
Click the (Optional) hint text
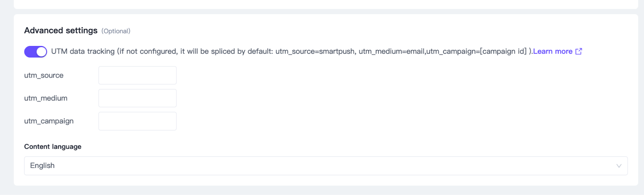click(116, 31)
